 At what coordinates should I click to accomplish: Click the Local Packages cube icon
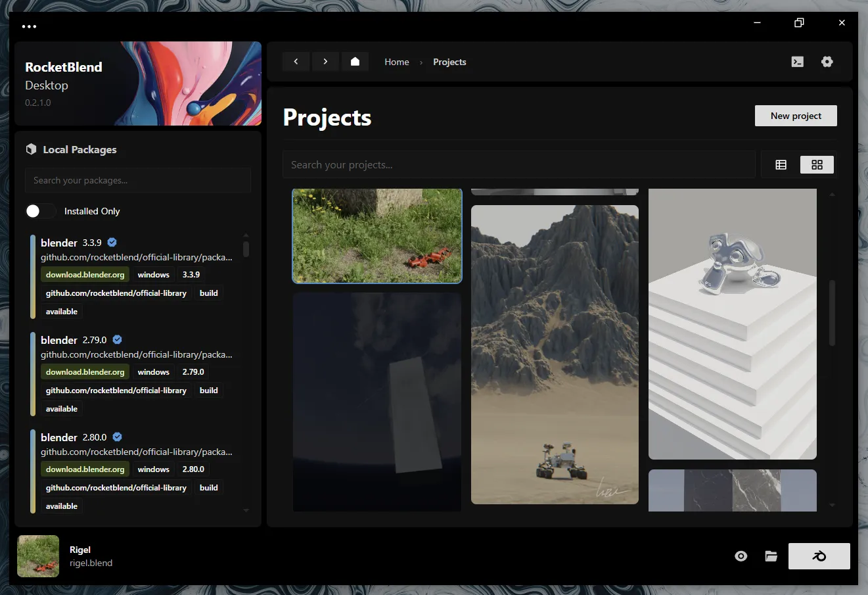31,149
